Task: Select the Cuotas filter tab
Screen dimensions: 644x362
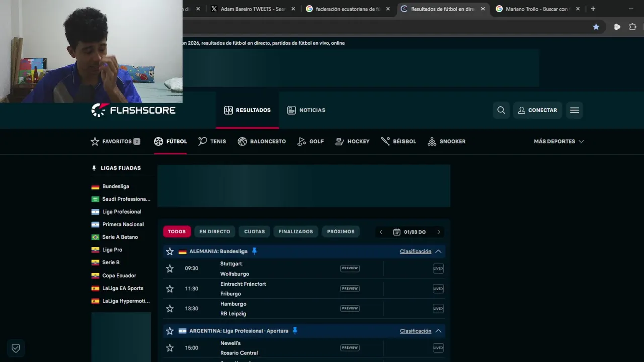Action: [x=254, y=232]
